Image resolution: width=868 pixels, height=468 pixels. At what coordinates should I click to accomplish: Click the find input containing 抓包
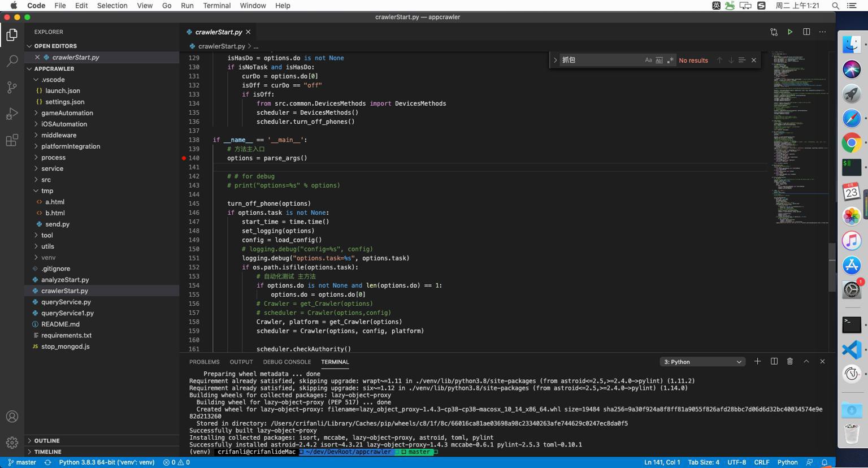coord(601,60)
